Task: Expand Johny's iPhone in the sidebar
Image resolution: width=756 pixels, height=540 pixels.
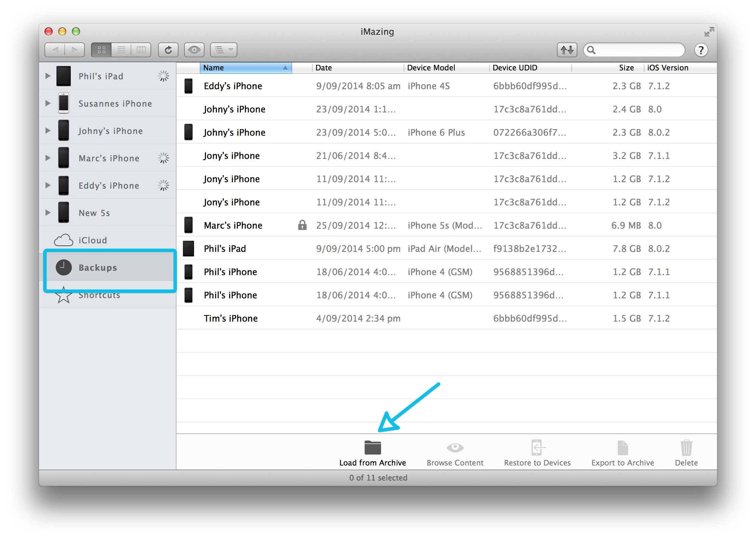Action: 48,131
